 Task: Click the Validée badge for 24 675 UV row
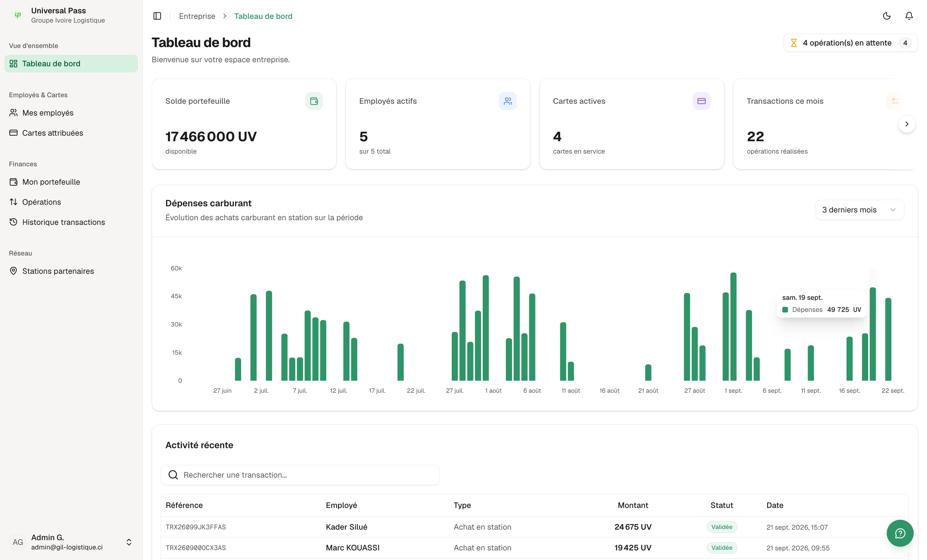point(722,527)
